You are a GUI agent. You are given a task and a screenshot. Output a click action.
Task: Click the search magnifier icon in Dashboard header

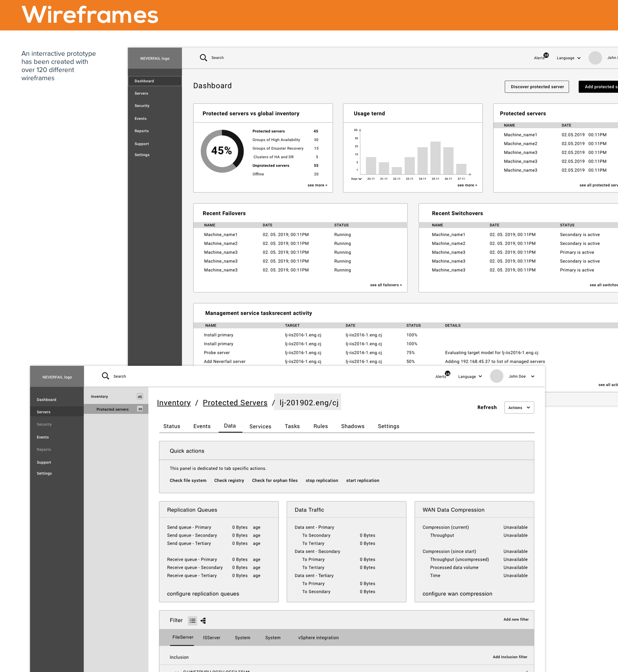point(203,57)
